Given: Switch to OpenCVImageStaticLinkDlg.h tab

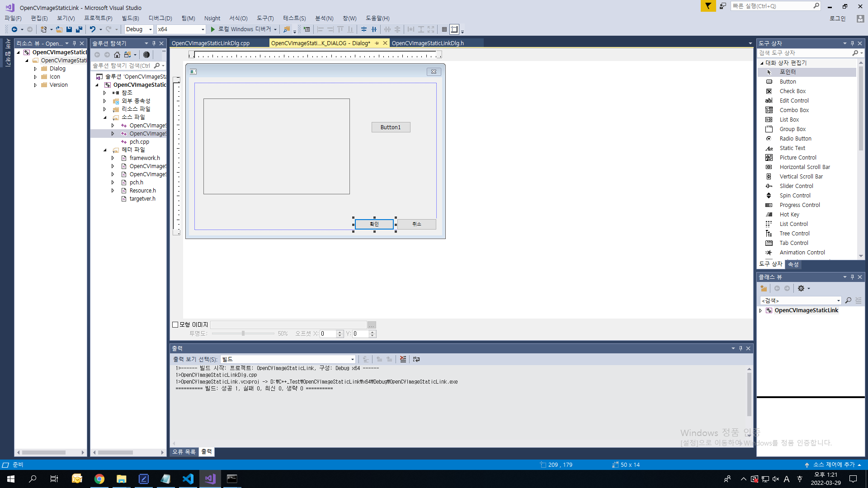Looking at the screenshot, I should (427, 43).
